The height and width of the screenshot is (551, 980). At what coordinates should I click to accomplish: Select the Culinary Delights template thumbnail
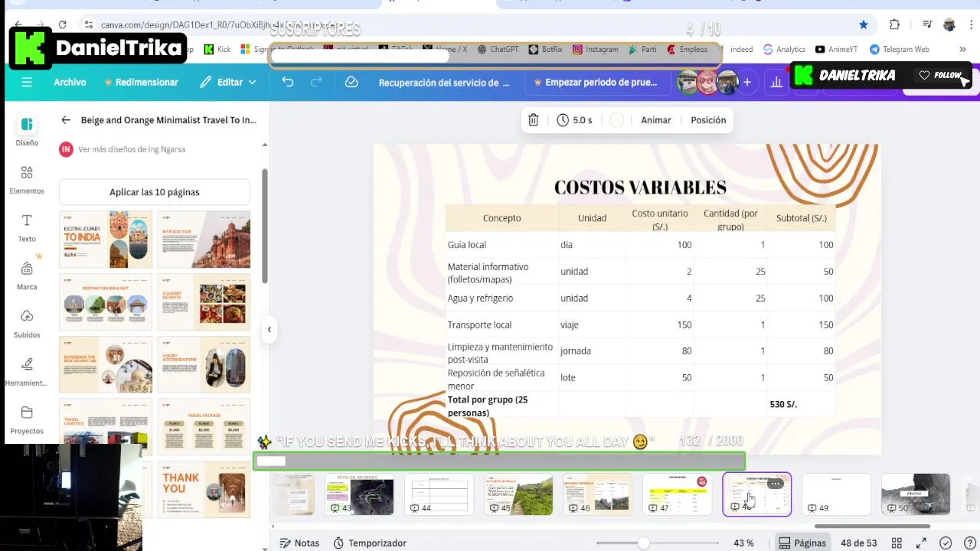pyautogui.click(x=204, y=302)
